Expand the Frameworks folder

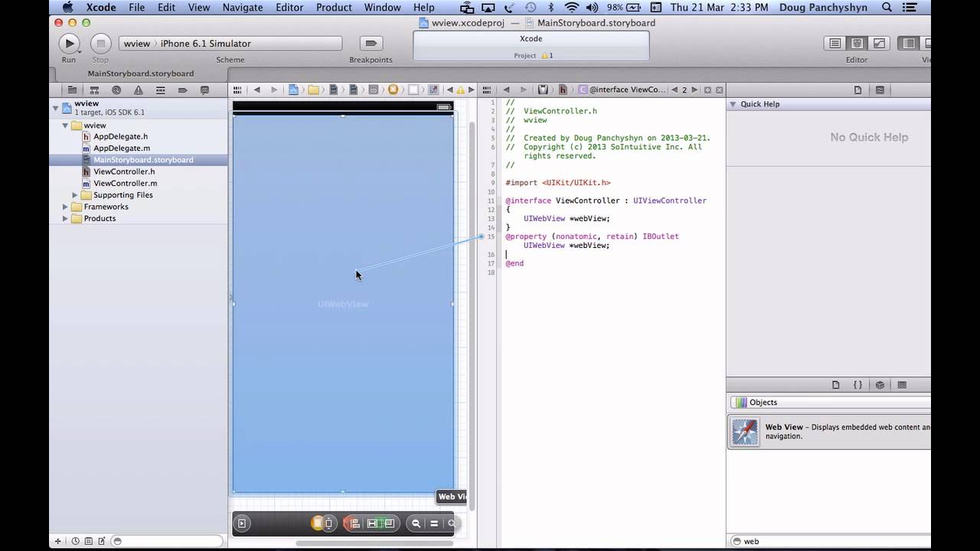tap(66, 207)
